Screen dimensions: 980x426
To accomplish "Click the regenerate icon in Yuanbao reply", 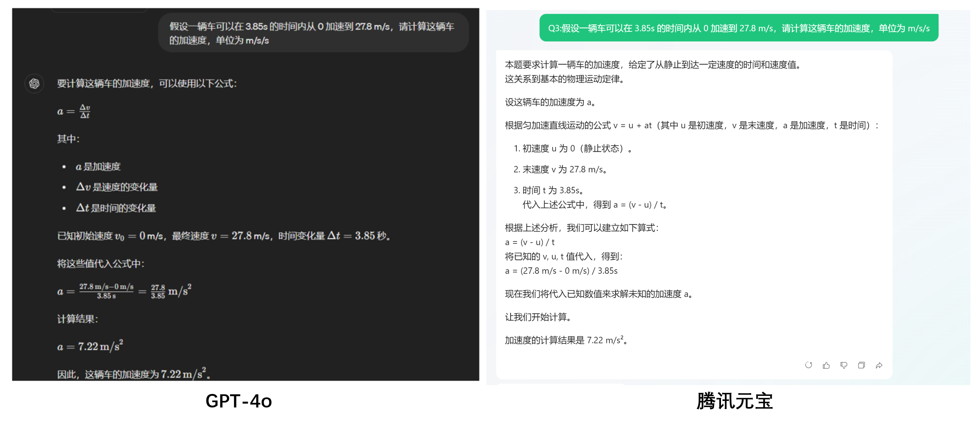I will [808, 365].
